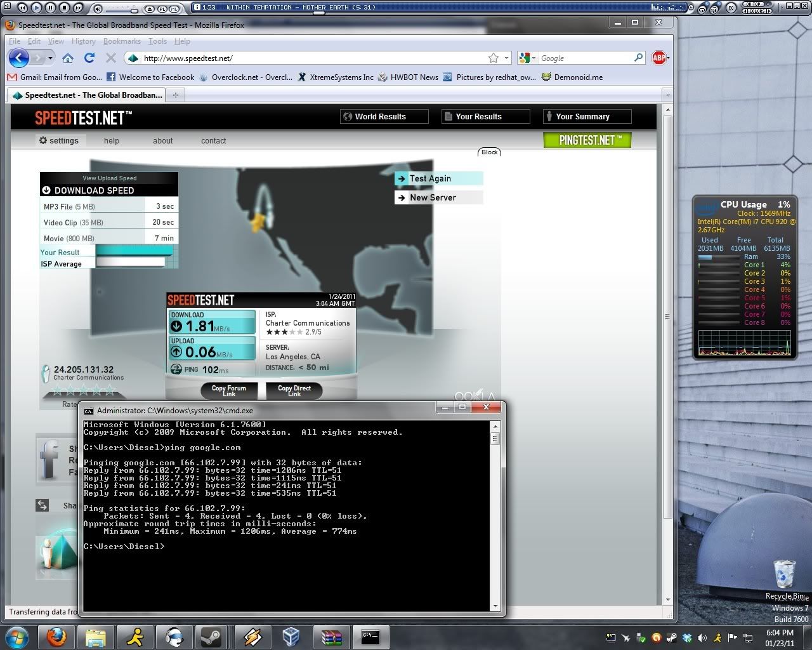812x650 pixels.
Task: Open Speedtest settings link
Action: coord(59,141)
